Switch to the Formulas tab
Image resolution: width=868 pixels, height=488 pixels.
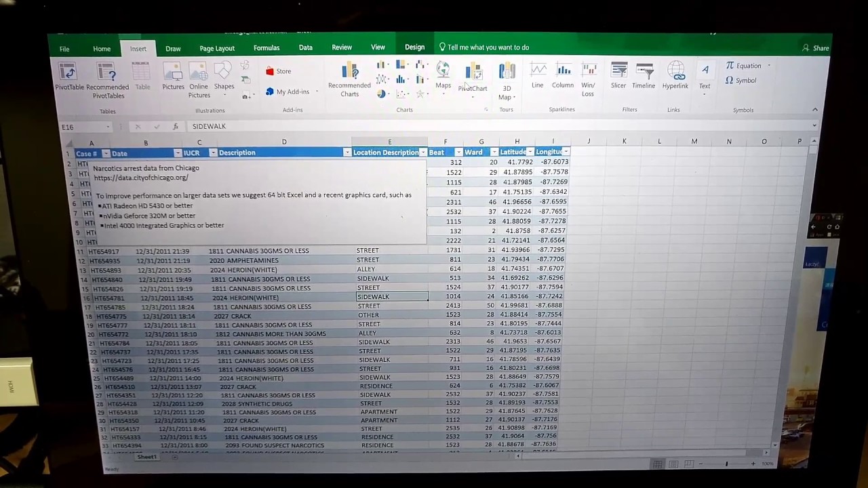point(267,48)
